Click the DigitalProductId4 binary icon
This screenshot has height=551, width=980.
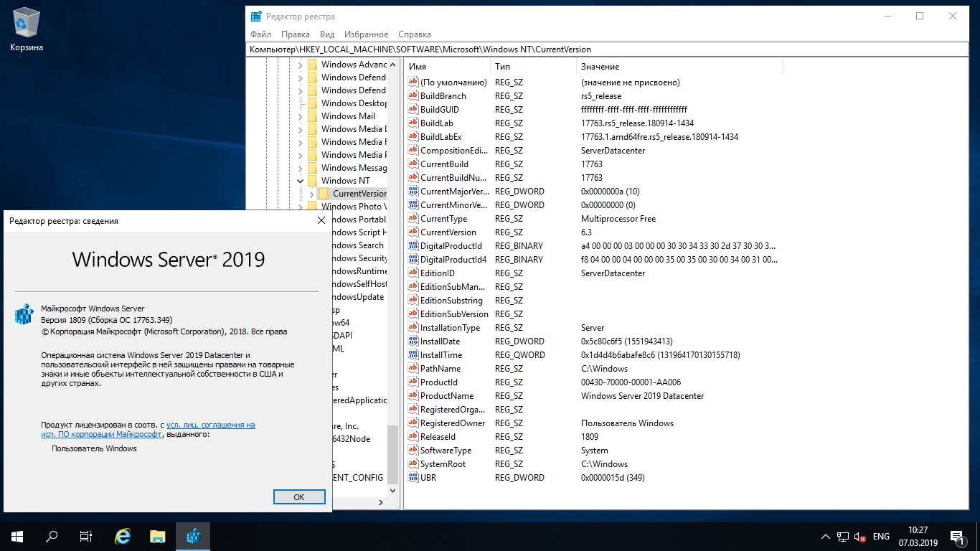tap(413, 260)
